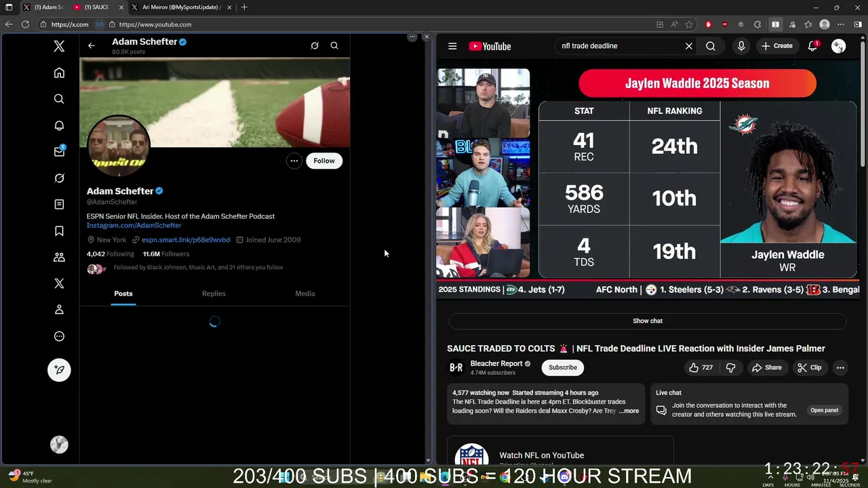868x488 pixels.
Task: View the 4,042 Following list
Action: coord(111,254)
